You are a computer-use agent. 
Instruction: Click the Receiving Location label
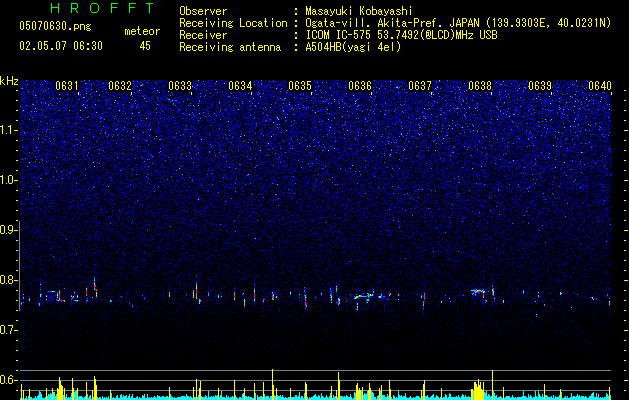(233, 23)
